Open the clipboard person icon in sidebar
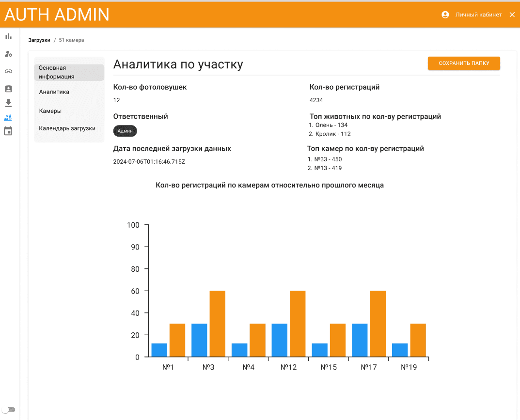The image size is (520, 420). coord(8,89)
